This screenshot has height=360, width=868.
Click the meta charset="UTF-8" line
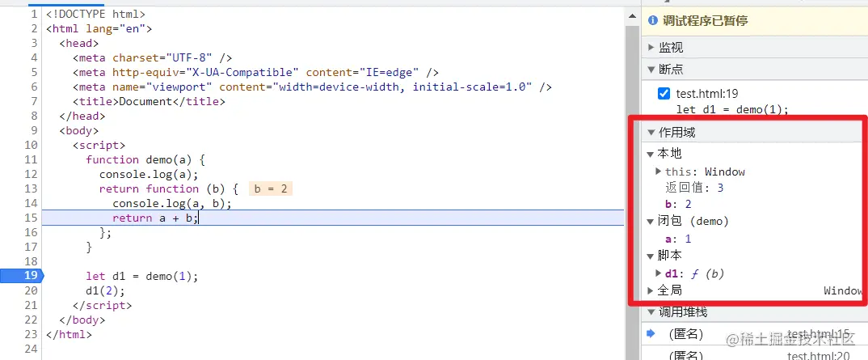click(152, 57)
